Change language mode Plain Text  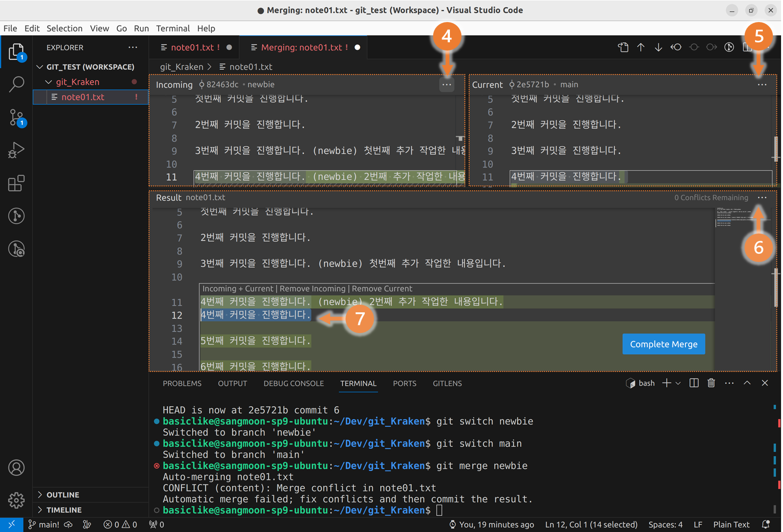731,524
